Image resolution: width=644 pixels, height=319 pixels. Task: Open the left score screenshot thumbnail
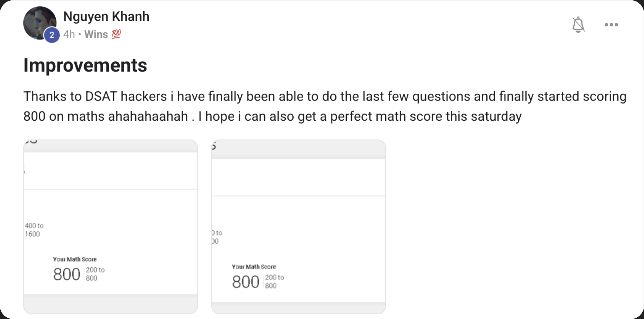[110, 226]
